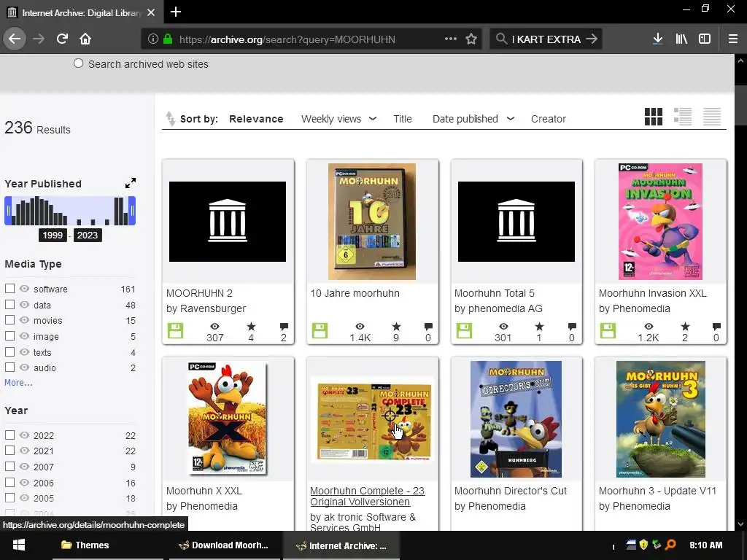Open the orange search tray icon
Viewport: 747px width, 560px height.
671,544
